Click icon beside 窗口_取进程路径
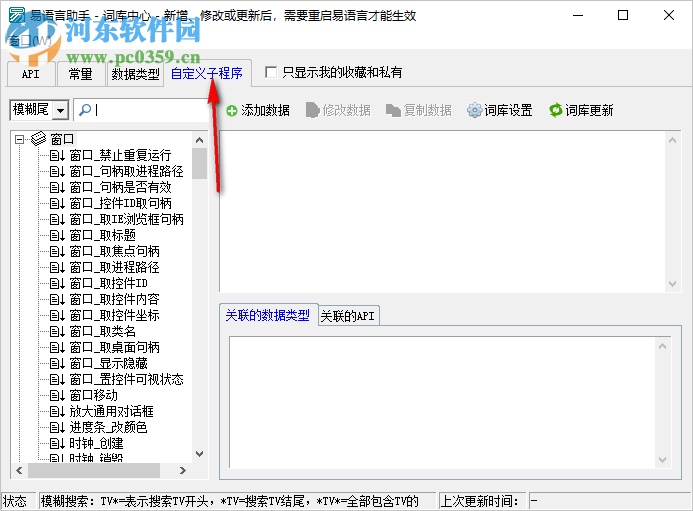The image size is (693, 511). pos(57,267)
